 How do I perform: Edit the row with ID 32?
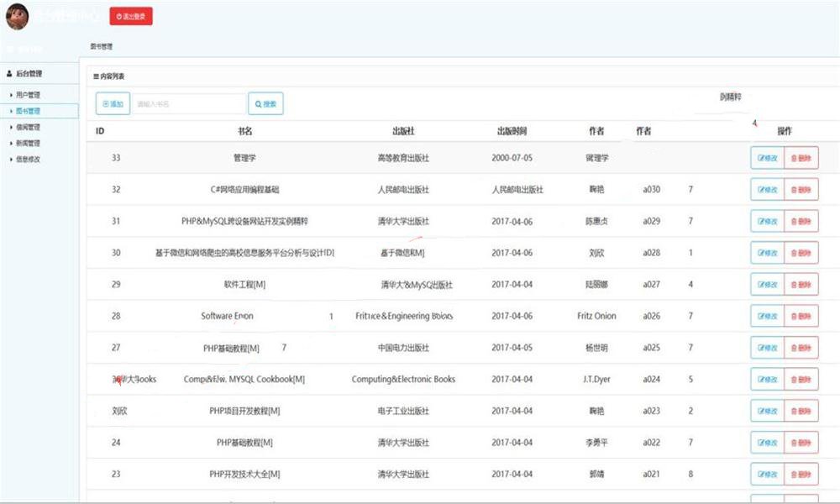click(767, 190)
